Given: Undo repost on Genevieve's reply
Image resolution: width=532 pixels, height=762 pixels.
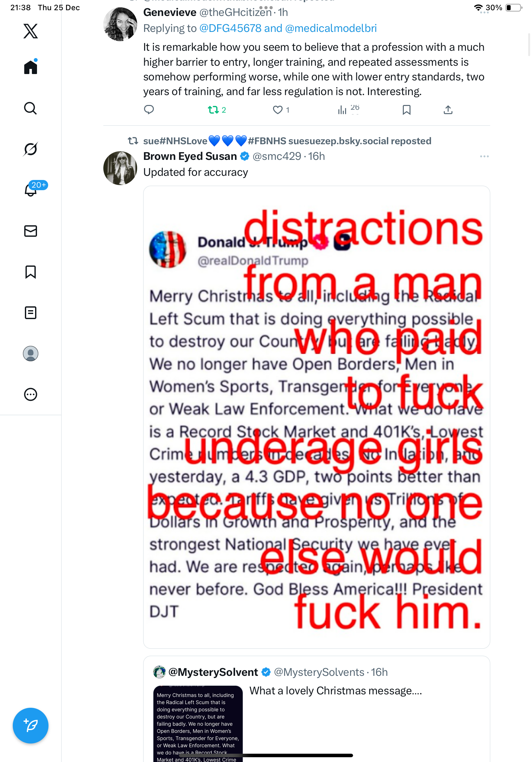Looking at the screenshot, I should tap(213, 110).
